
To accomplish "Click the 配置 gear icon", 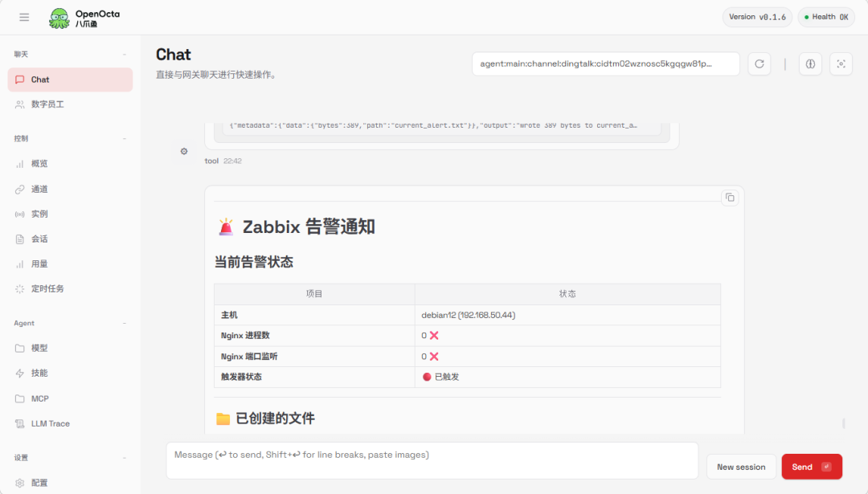I will click(20, 483).
